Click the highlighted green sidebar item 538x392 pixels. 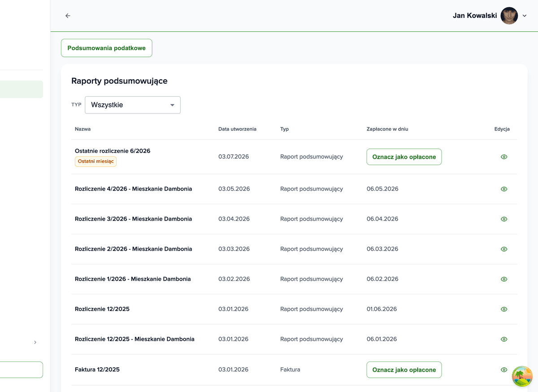(x=22, y=89)
